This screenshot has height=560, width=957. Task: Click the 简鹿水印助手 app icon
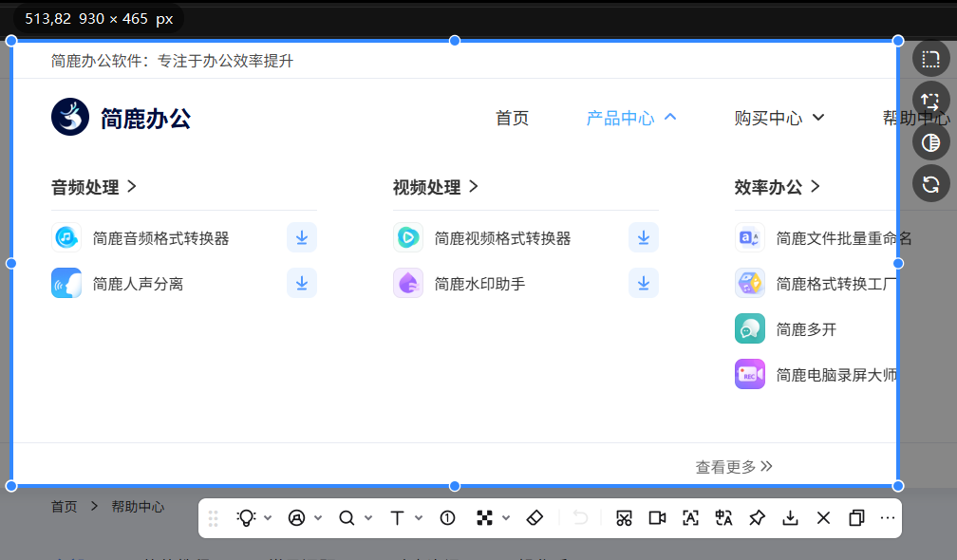point(408,283)
